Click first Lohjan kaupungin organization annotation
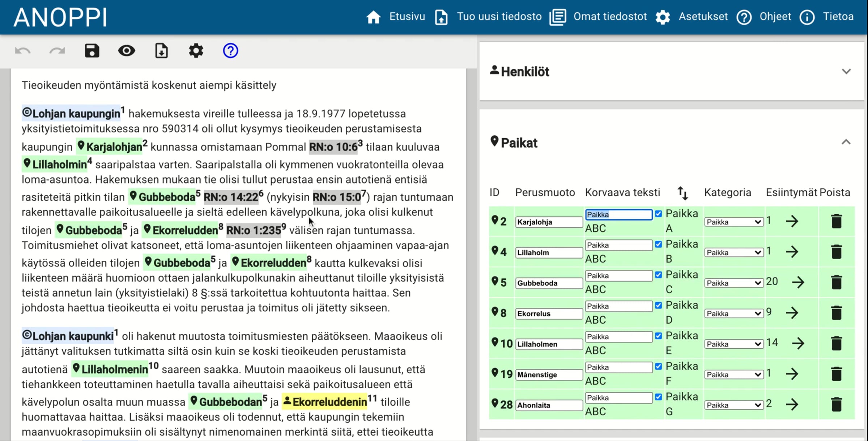This screenshot has width=868, height=441. [x=71, y=113]
